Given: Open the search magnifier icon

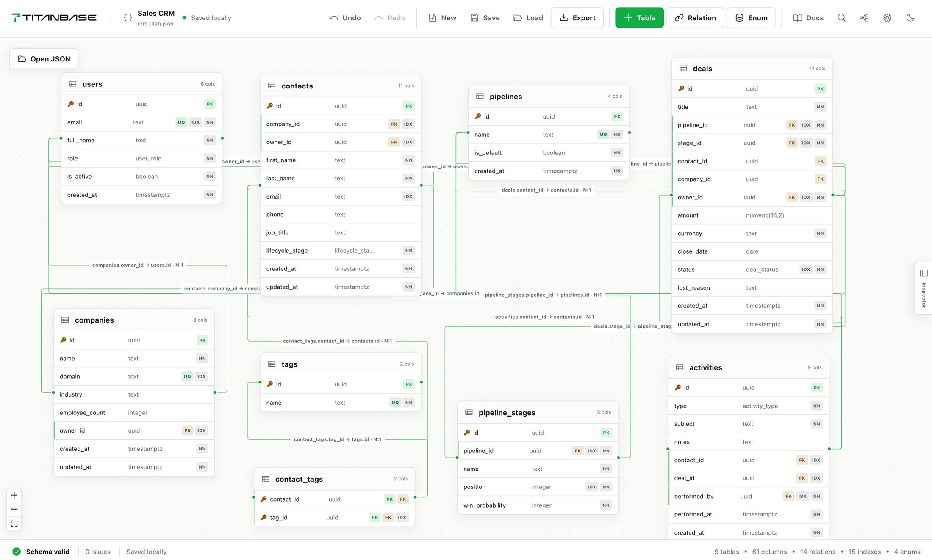Looking at the screenshot, I should 842,18.
